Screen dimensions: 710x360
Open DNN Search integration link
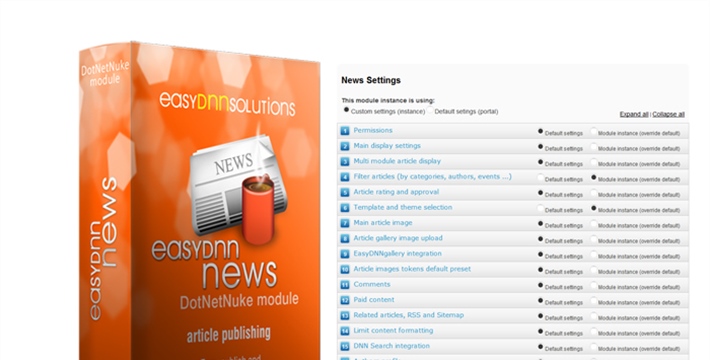392,346
